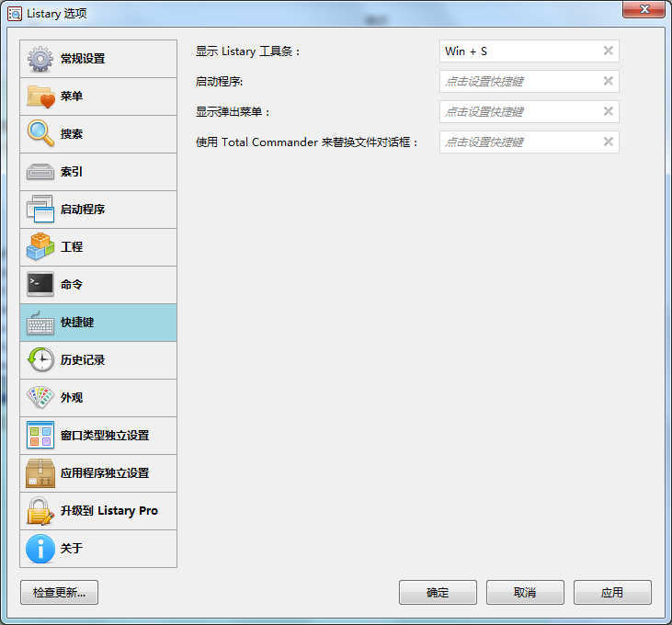The width and height of the screenshot is (672, 625).
Task: Click the cardboard box icon for 应用程序独立设置
Action: [40, 473]
